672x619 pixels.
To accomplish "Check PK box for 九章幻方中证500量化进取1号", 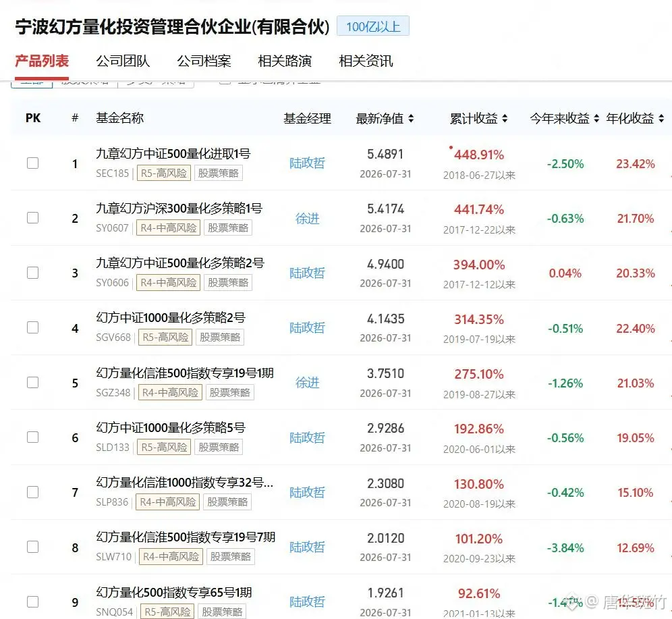I will pos(32,163).
